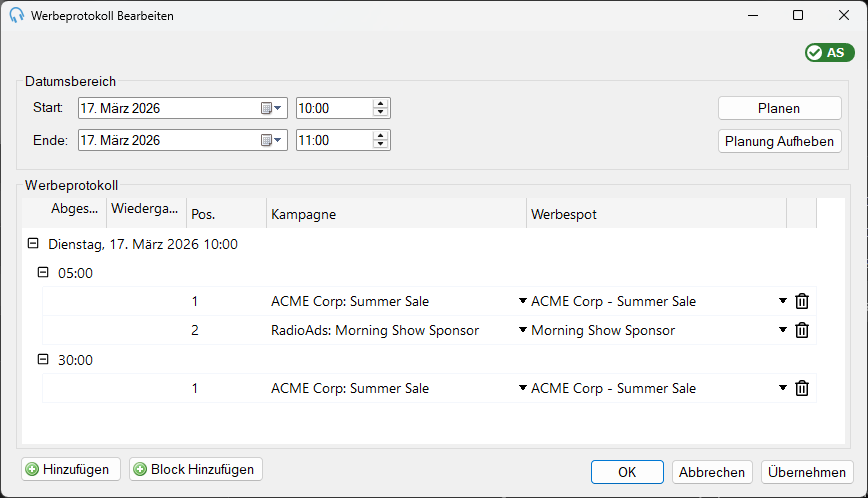Delete the 30:00 block ACME Corp entry

(802, 388)
